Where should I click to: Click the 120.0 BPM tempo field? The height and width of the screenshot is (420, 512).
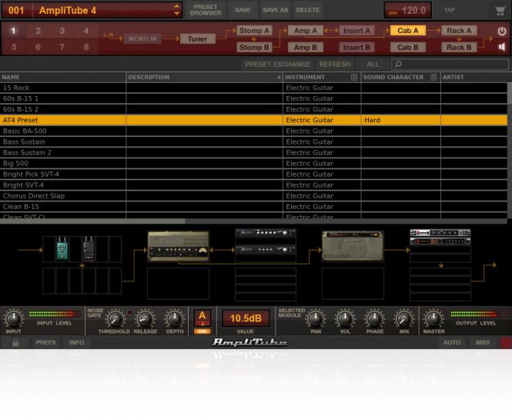coord(408,11)
